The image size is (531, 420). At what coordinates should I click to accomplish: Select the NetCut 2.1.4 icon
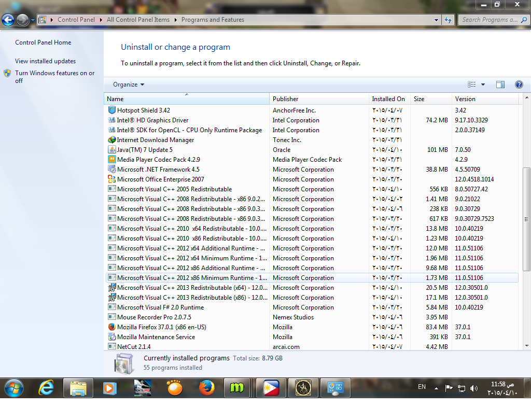[112, 346]
